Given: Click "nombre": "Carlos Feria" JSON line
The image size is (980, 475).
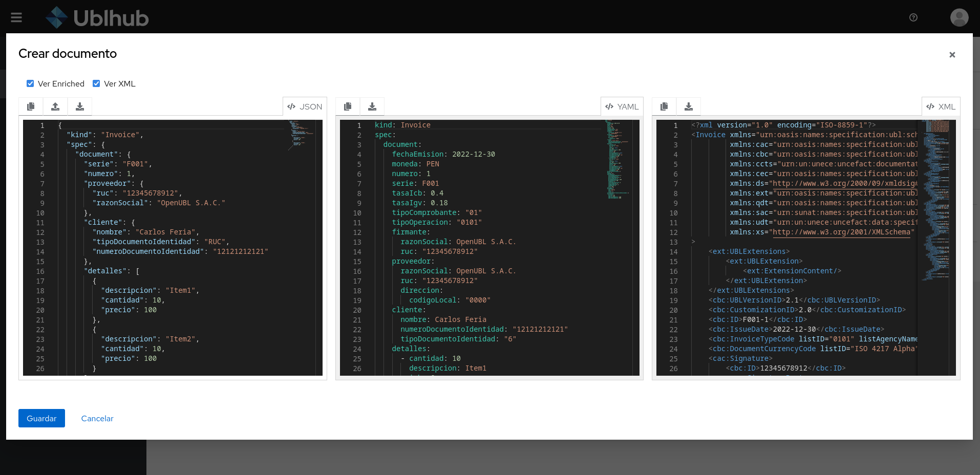Looking at the screenshot, I should pos(146,232).
